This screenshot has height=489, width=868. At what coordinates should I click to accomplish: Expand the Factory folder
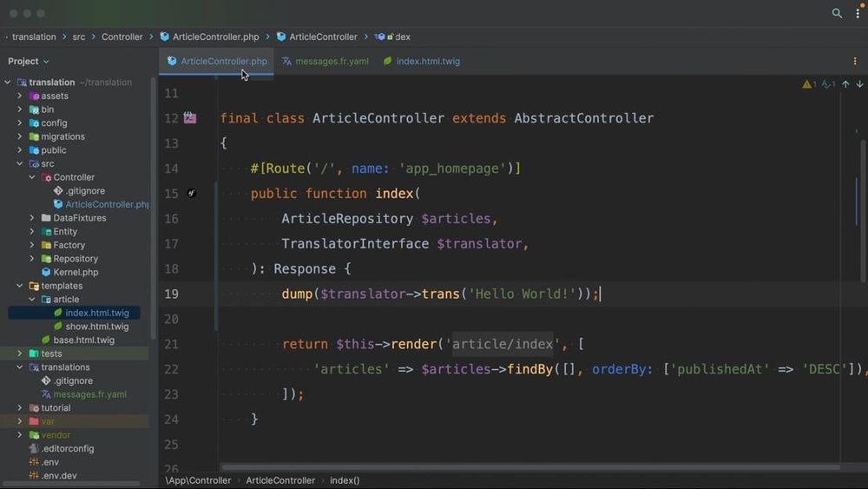31,245
